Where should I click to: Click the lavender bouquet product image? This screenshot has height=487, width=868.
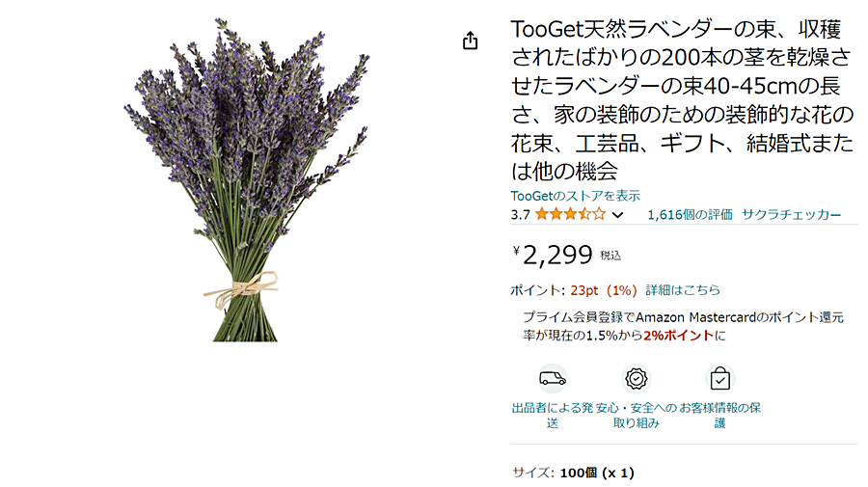pyautogui.click(x=246, y=180)
